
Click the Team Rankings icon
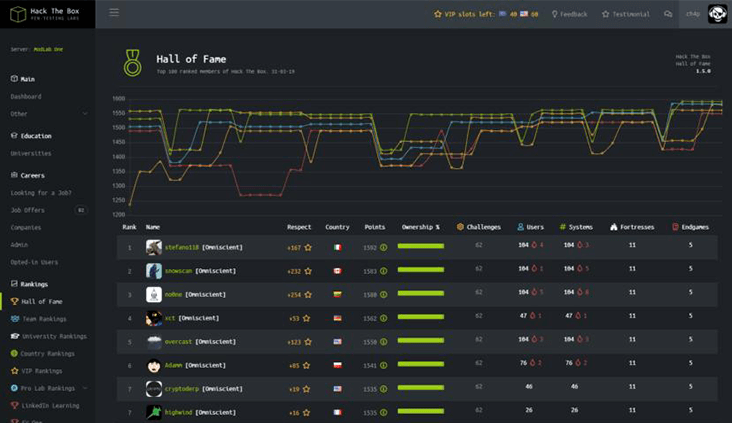click(14, 319)
